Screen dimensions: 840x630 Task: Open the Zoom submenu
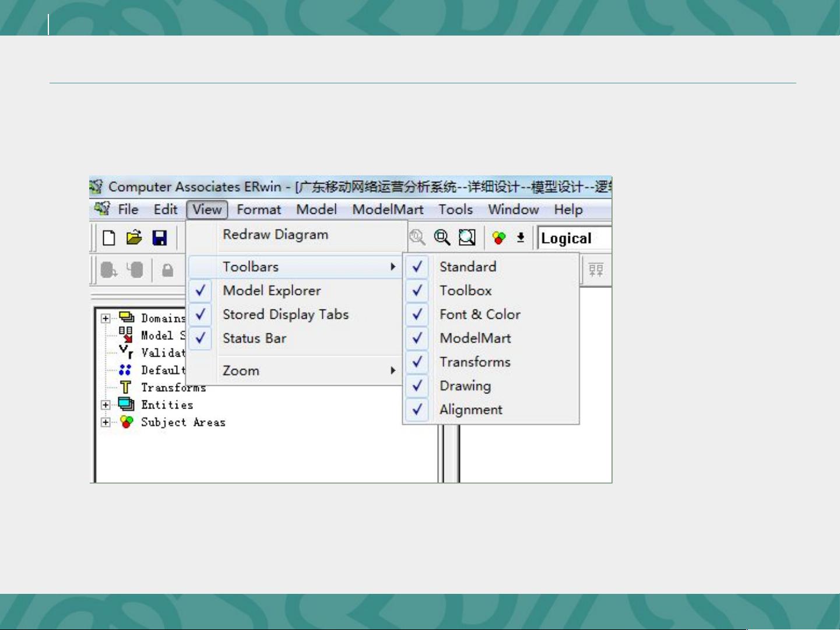pos(294,370)
